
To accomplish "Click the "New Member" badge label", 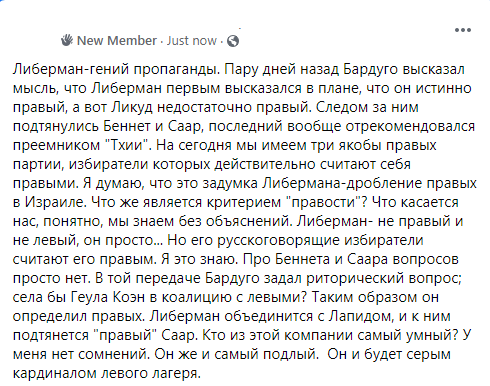I will pos(117,41).
